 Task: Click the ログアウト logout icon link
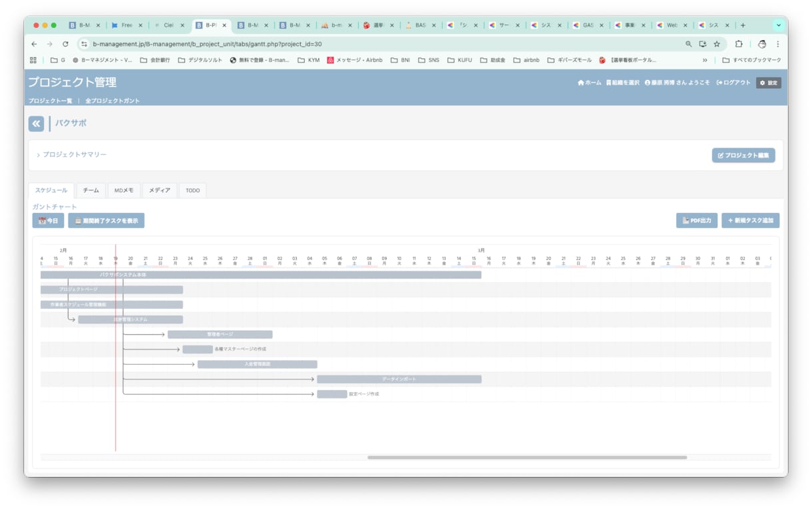[733, 83]
